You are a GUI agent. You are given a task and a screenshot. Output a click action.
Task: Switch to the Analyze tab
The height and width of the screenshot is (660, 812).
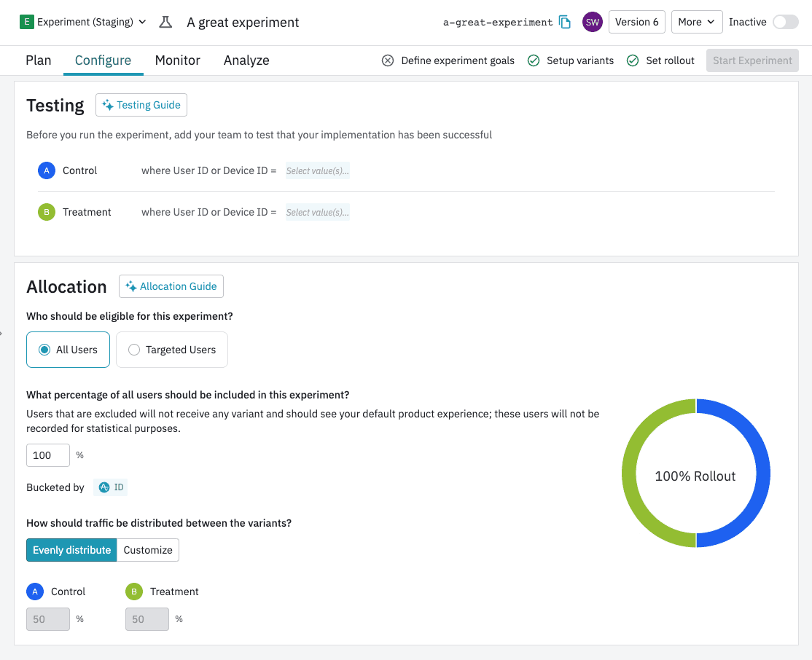246,60
